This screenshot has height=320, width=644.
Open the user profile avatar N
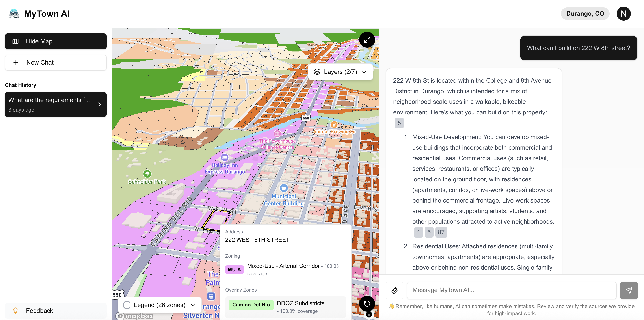click(623, 13)
